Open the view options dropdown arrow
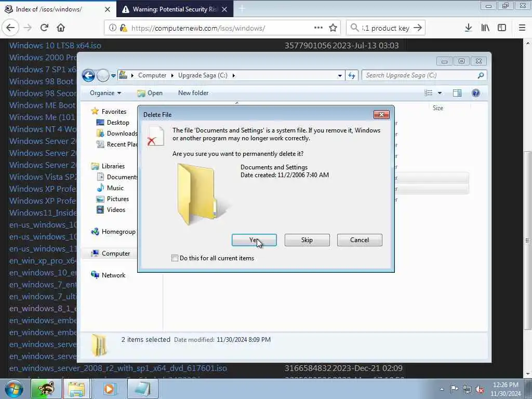The width and height of the screenshot is (532, 399). (440, 94)
